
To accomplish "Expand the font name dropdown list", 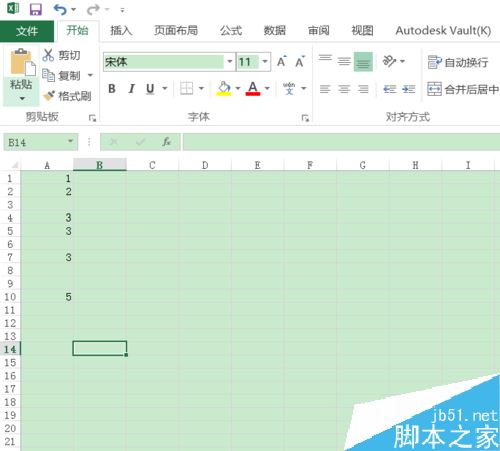I will [x=230, y=62].
